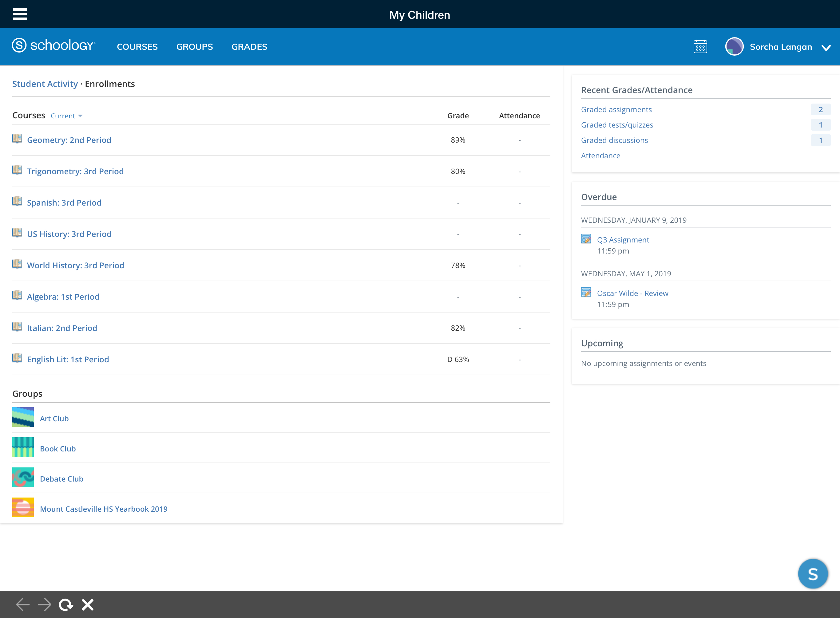
Task: Go forward using the right arrow
Action: coord(45,604)
